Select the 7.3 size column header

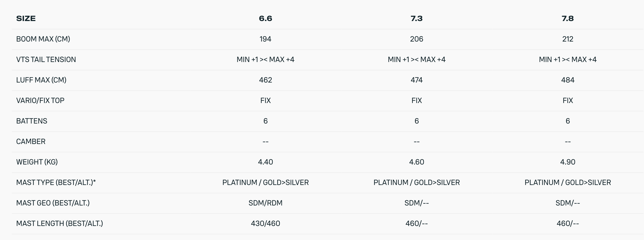pyautogui.click(x=417, y=19)
